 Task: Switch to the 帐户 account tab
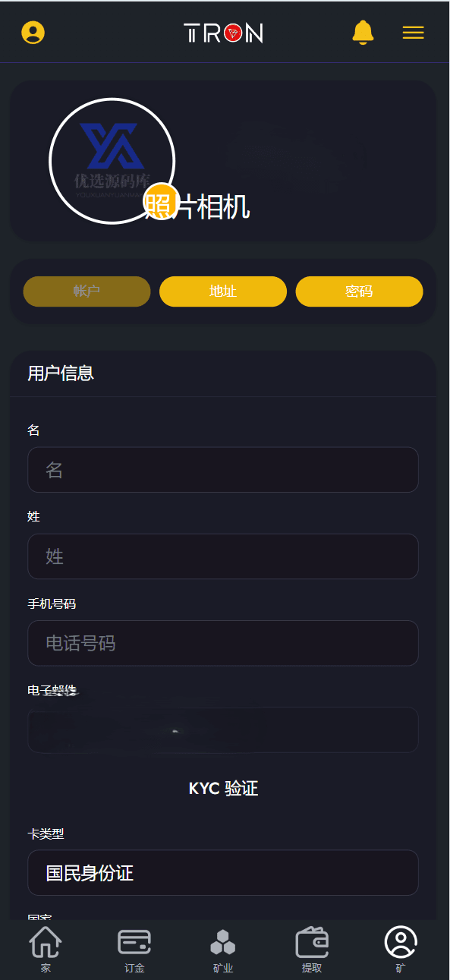[x=87, y=291]
